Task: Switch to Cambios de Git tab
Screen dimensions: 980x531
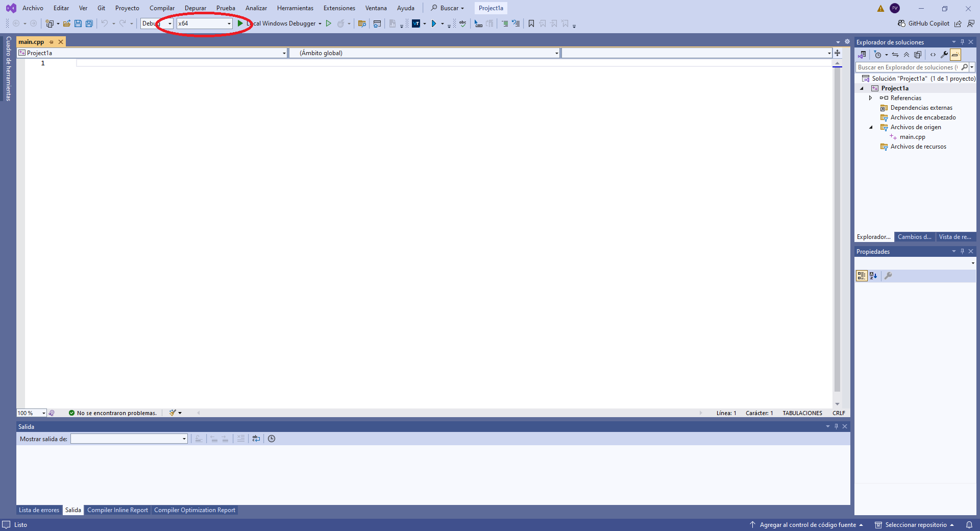Action: pyautogui.click(x=915, y=237)
